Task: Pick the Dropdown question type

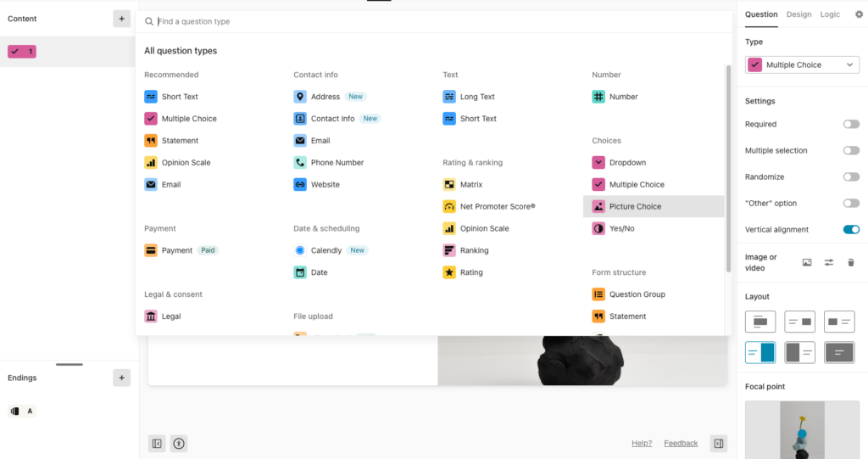Action: coord(619,162)
